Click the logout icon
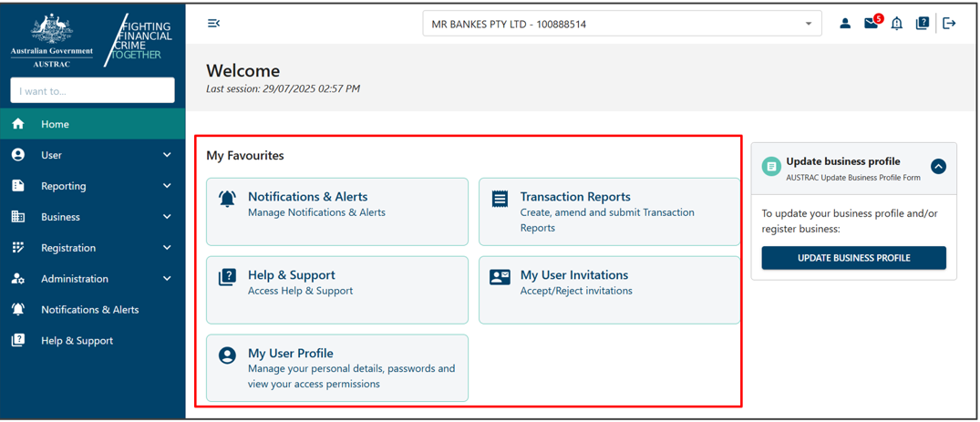 coord(949,24)
